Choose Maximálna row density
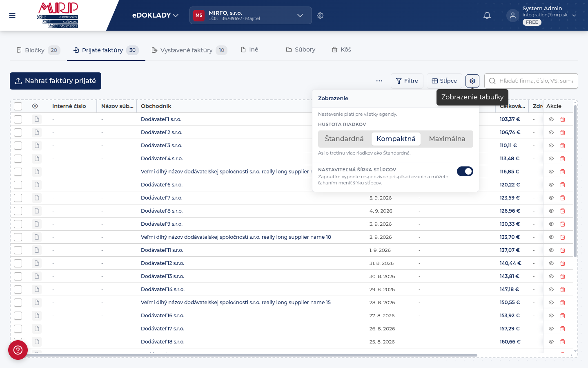Screen dimensions: 588x368 447,139
